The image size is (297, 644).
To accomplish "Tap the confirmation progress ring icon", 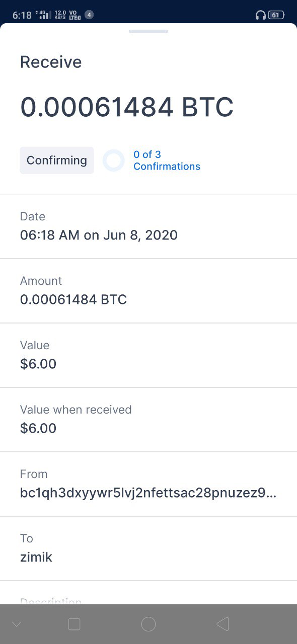I will pyautogui.click(x=113, y=160).
